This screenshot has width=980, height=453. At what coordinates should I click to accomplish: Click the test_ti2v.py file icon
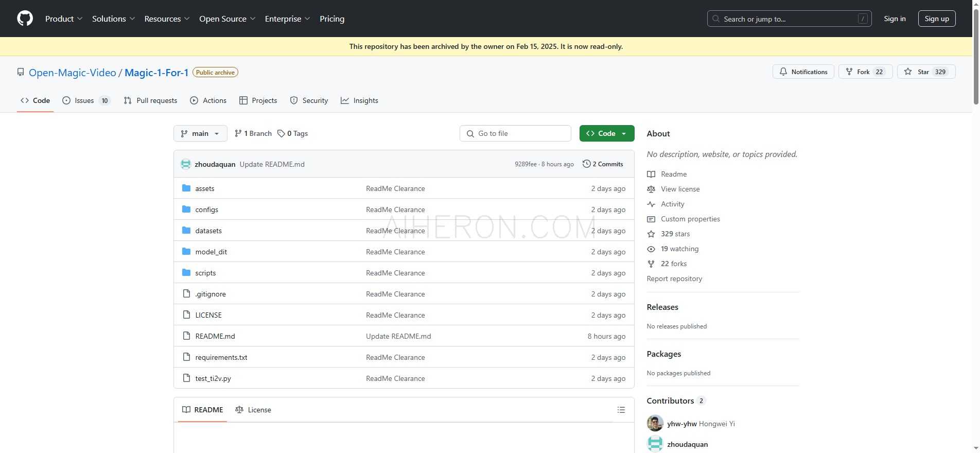point(186,378)
